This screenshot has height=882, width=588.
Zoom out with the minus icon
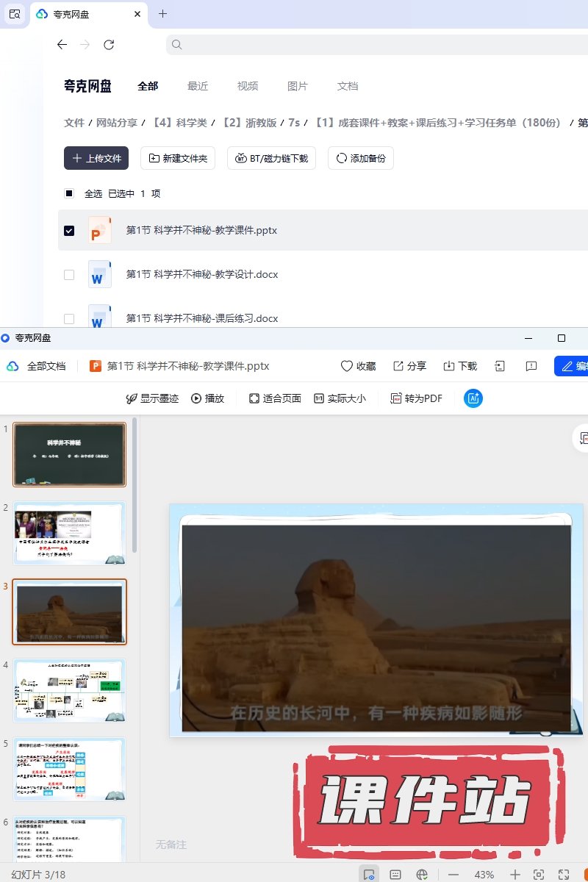(x=453, y=875)
